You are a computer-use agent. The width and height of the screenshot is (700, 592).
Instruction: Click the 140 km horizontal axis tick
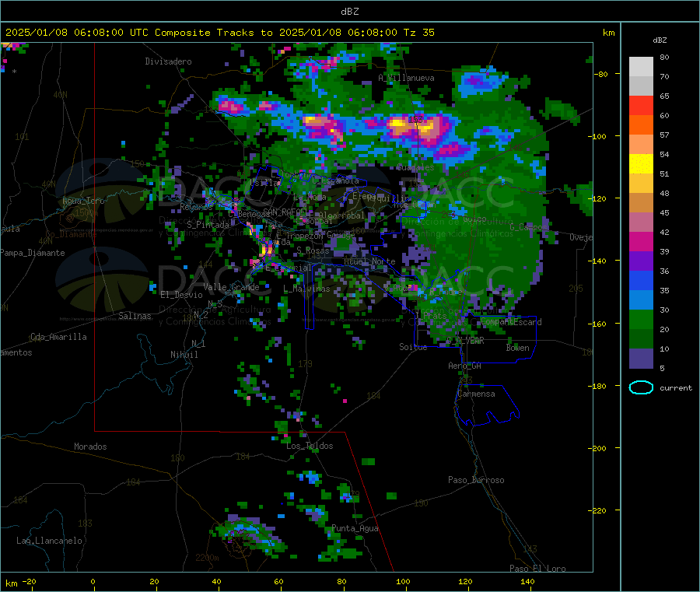point(527,582)
